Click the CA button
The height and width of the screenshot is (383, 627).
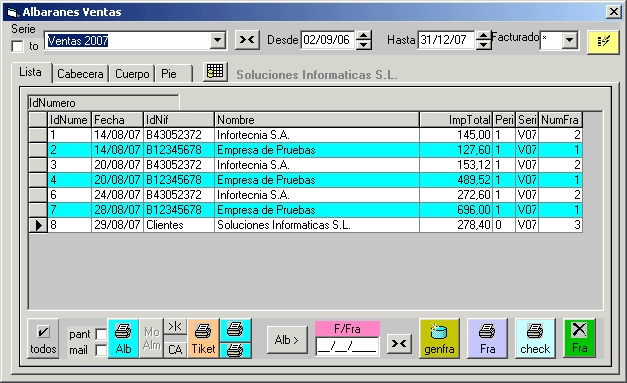click(175, 349)
